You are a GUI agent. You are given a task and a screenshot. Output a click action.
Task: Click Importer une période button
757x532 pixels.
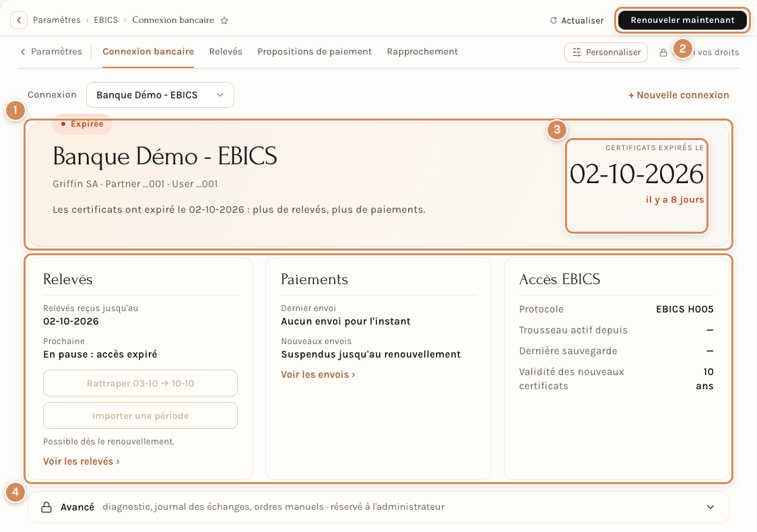click(x=141, y=415)
